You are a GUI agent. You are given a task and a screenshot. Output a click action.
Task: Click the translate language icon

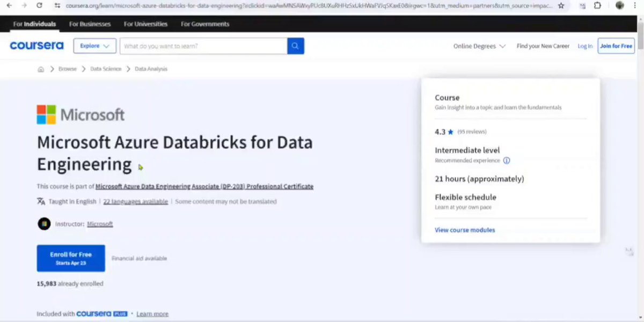41,202
